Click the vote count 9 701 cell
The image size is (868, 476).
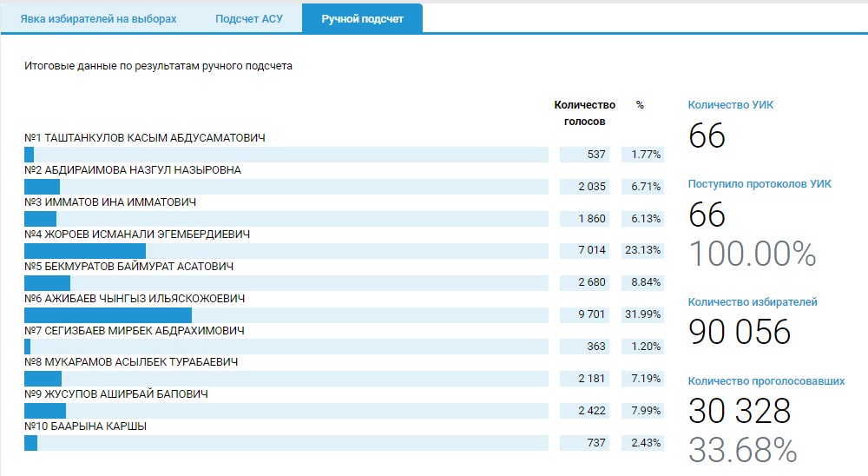[587, 315]
